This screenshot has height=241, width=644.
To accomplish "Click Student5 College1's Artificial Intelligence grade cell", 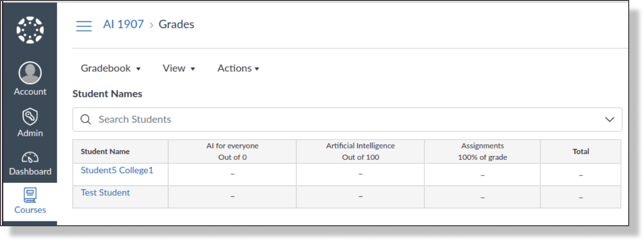I will [360, 175].
